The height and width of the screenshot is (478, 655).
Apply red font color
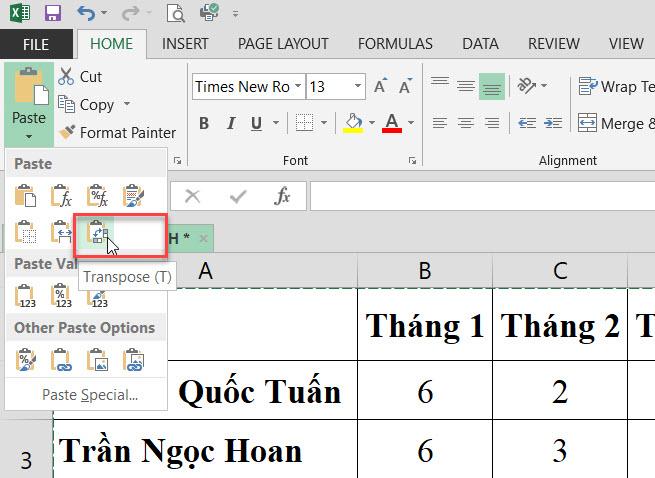(x=392, y=123)
